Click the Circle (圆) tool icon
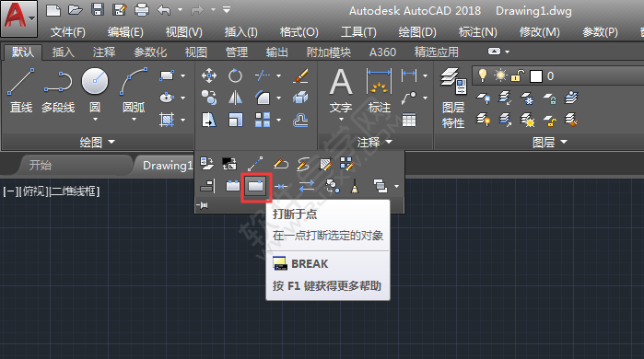The width and height of the screenshot is (644, 359). tap(95, 81)
